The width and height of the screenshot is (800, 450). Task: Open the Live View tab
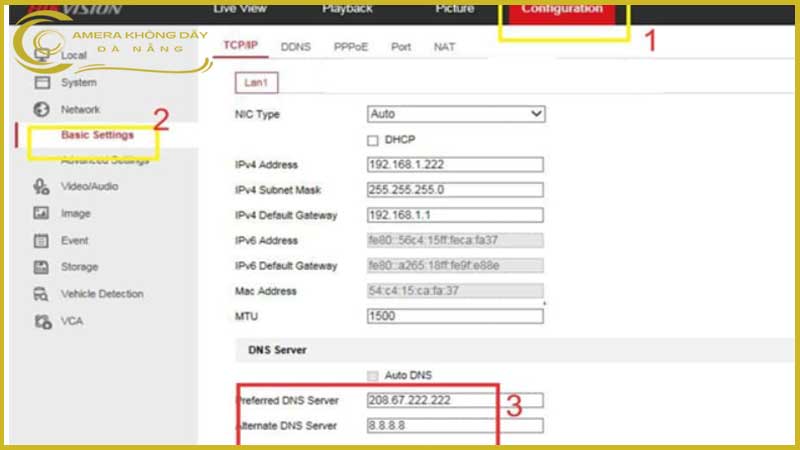coord(240,9)
